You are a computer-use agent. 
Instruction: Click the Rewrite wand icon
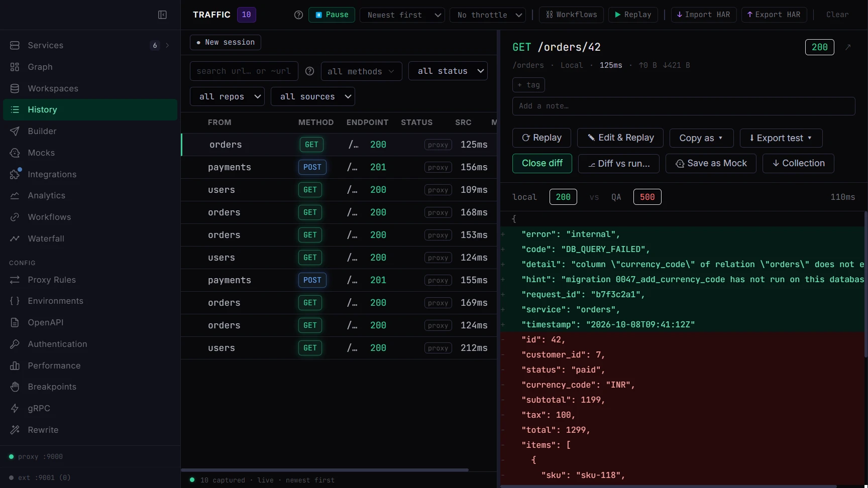pos(15,430)
